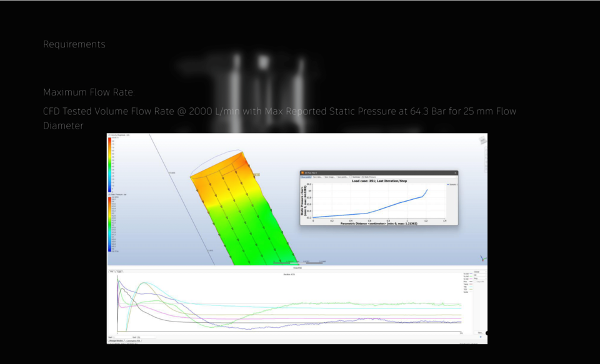
Task: Open the Global dropdown in the convergence panel
Action: [x=480, y=272]
